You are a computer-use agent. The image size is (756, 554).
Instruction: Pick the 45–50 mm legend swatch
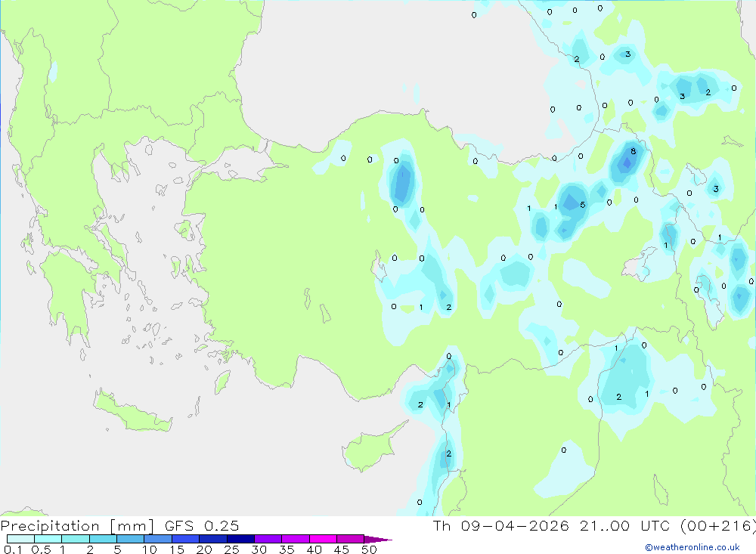click(351, 539)
